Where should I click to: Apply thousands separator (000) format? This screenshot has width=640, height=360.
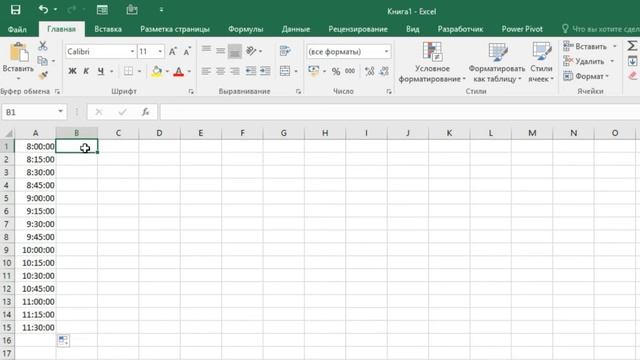[x=350, y=71]
